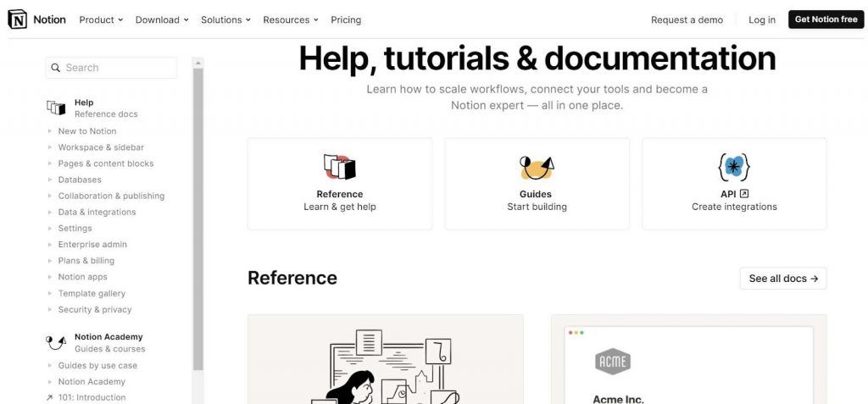This screenshot has height=404, width=868.
Task: Click the Guides card illustration icon
Action: point(537,168)
